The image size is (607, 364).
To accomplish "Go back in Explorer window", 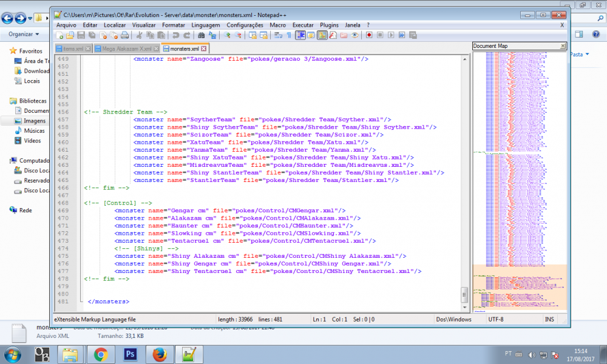I will [7, 18].
